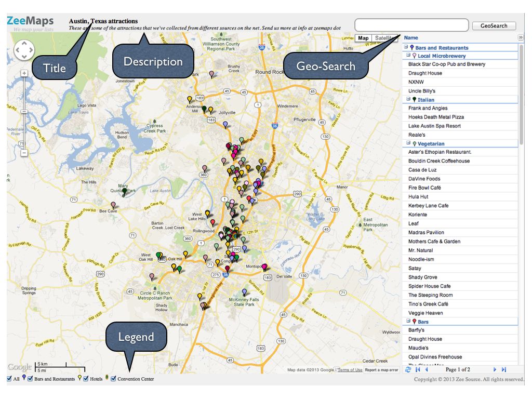Select Spider House Cafe entry
This screenshot has width=532, height=399.
[x=460, y=286]
